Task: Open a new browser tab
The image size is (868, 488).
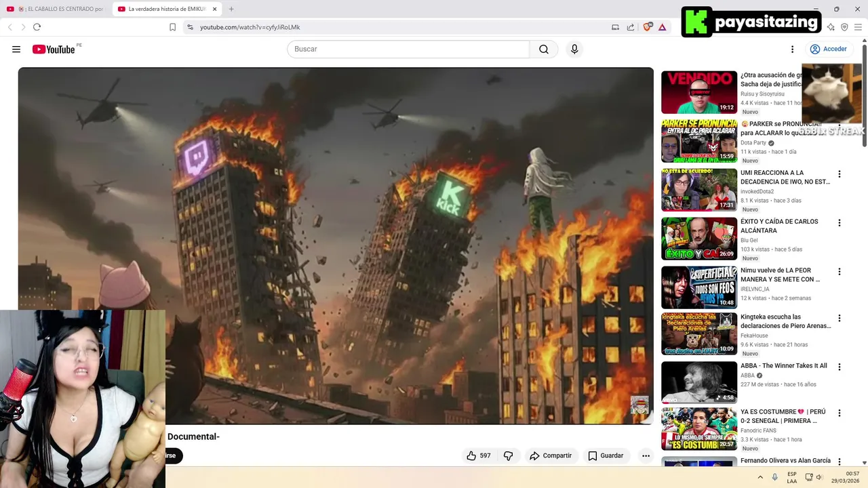Action: point(231,9)
